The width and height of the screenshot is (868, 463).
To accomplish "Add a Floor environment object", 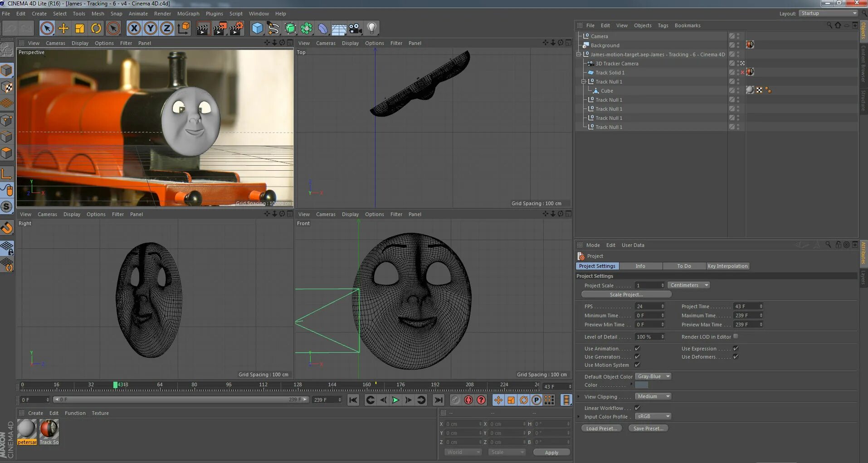I will pos(339,29).
